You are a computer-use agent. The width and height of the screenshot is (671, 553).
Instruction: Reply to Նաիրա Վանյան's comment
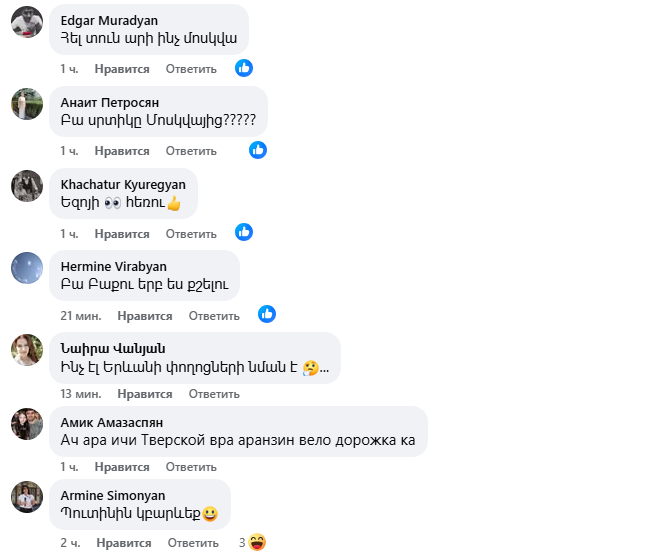[x=214, y=394]
